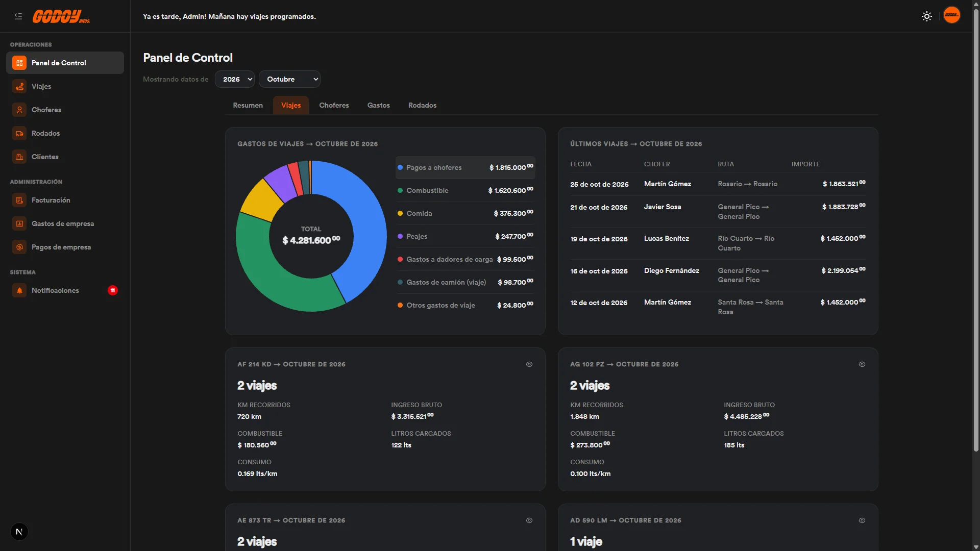
Task: Click the page vertical scrollbar
Action: (x=976, y=230)
